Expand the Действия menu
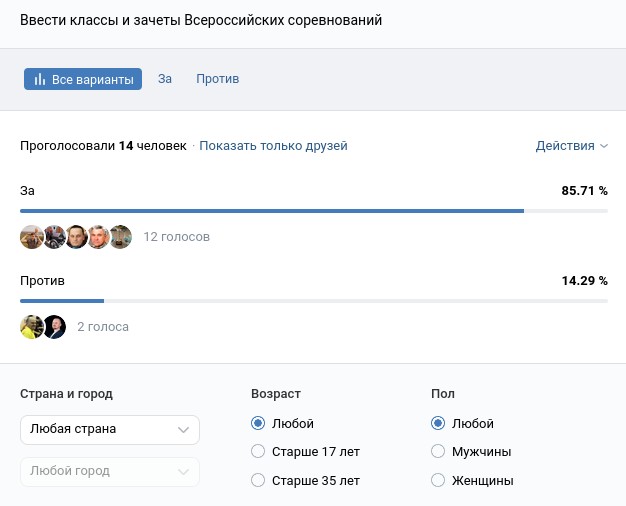 [571, 146]
